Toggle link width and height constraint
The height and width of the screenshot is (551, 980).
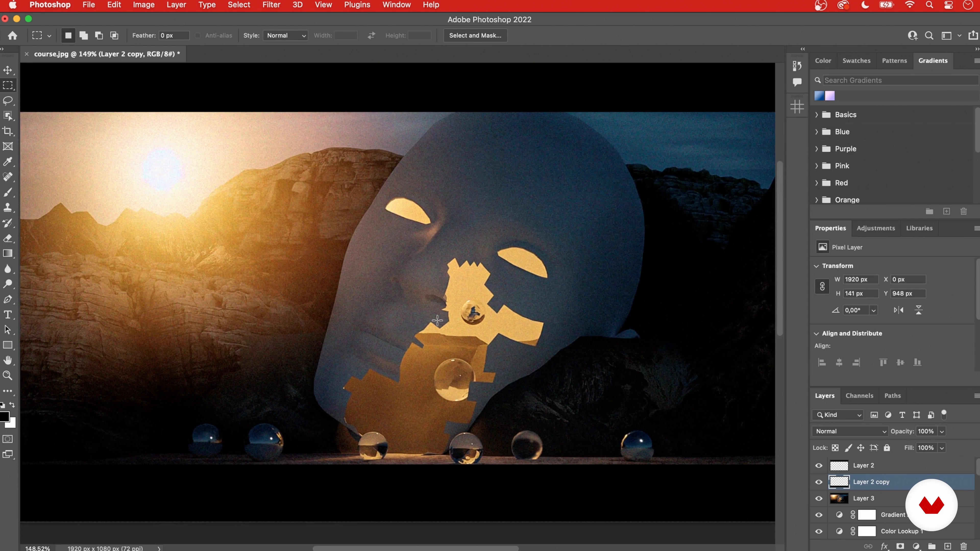[x=822, y=286]
